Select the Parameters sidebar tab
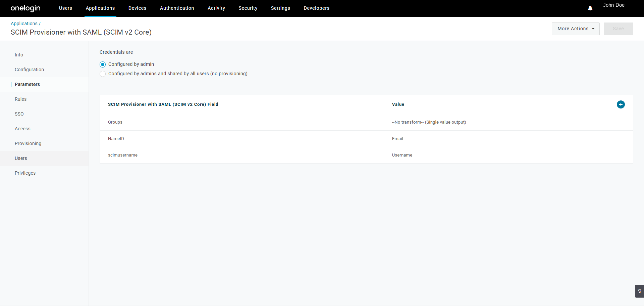Screen dimensions: 644x306 pyautogui.click(x=44, y=84)
